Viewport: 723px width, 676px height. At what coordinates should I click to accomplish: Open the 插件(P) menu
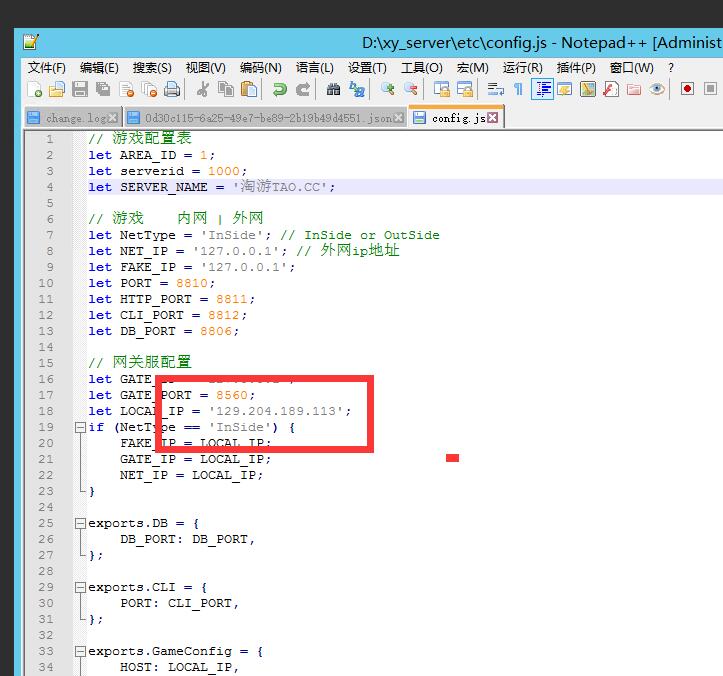pos(575,68)
